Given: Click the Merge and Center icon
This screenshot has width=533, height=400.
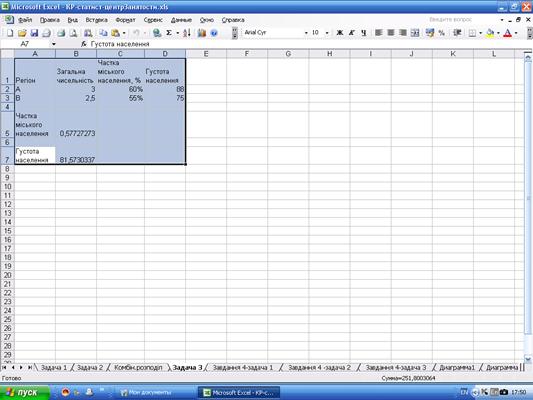Looking at the screenshot, I should point(415,33).
